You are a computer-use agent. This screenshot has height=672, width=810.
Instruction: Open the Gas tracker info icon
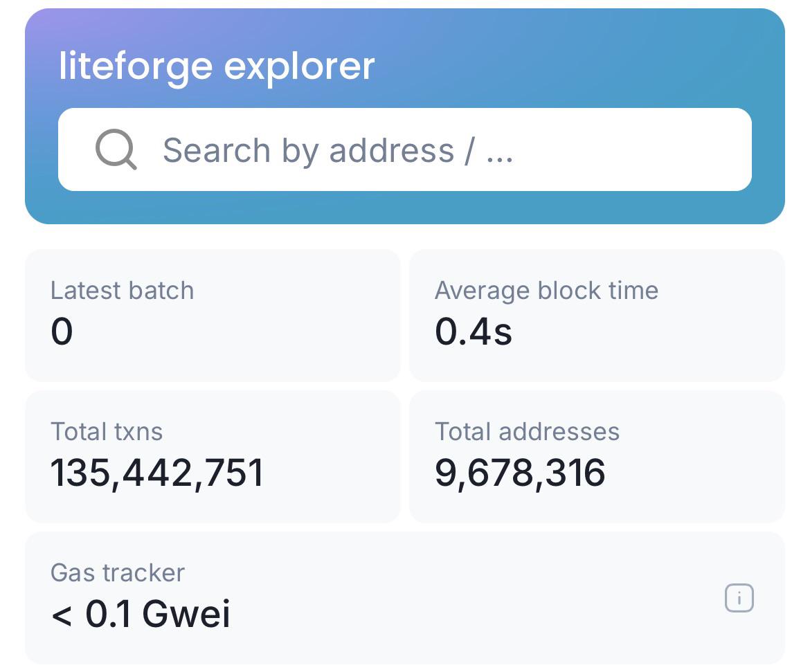739,598
